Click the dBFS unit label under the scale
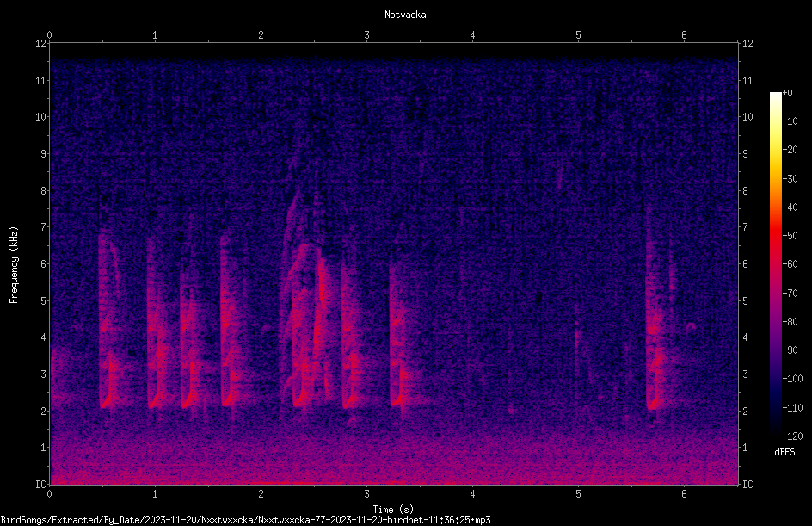The height and width of the screenshot is (526, 812). pyautogui.click(x=784, y=452)
